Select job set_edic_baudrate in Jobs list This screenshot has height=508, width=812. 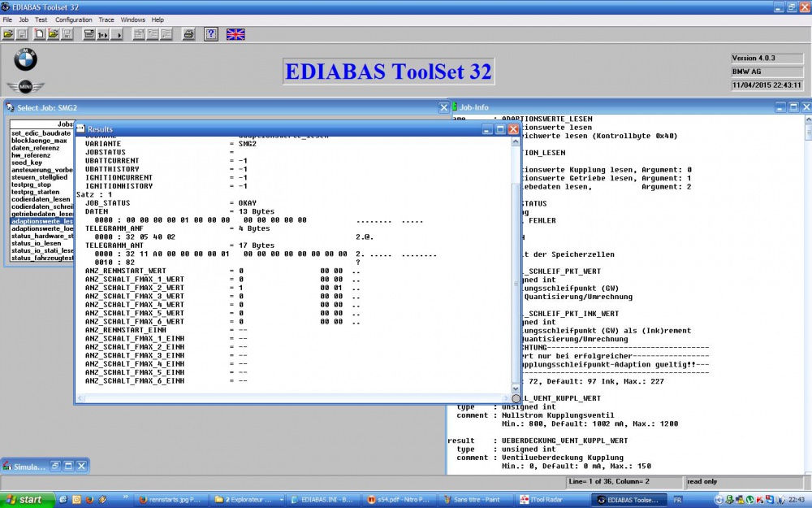click(x=41, y=133)
